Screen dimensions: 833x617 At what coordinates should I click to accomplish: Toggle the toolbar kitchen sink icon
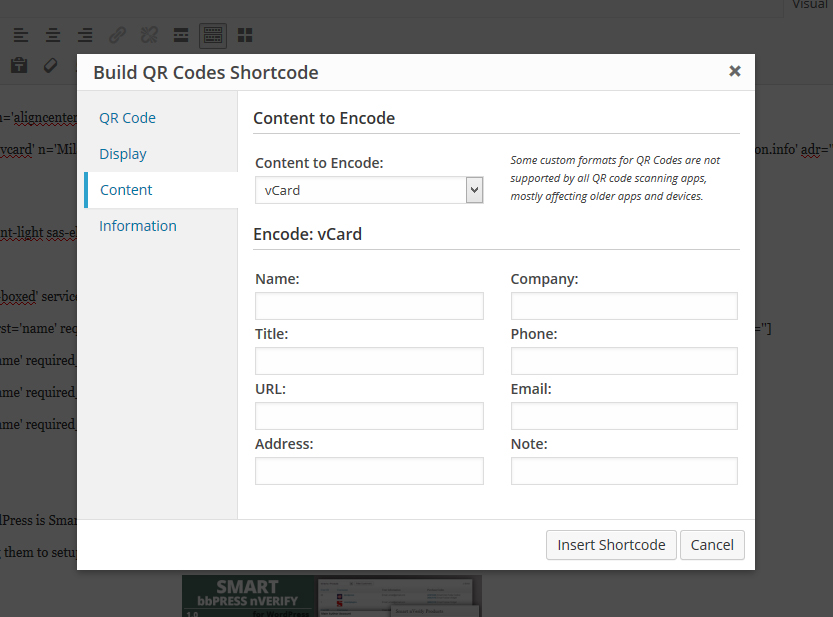coord(213,36)
